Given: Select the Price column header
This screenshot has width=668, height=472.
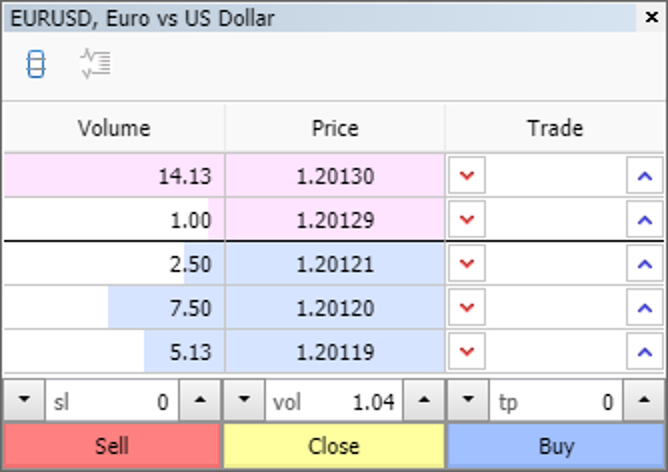Looking at the screenshot, I should 335,128.
